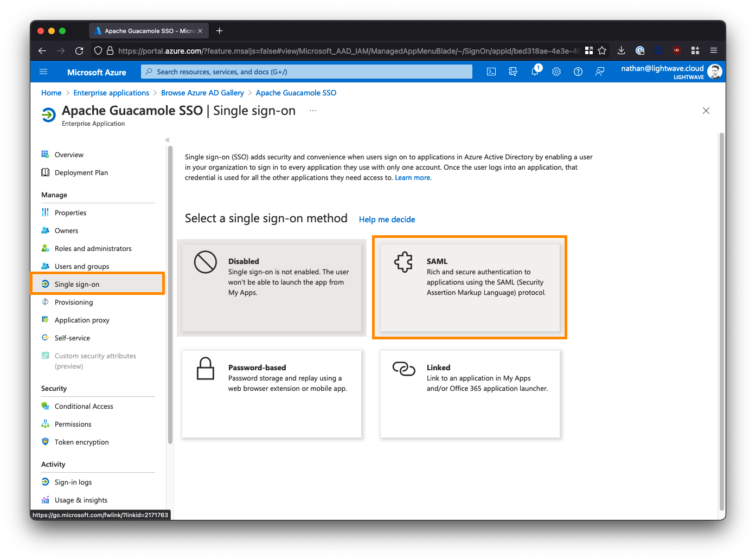Open directories and subscriptions filter icon

[x=513, y=72]
